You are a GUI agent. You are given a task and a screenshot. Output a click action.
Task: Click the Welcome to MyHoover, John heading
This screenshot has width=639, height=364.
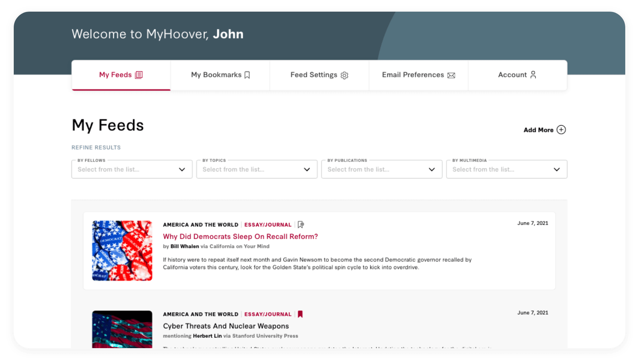(158, 34)
